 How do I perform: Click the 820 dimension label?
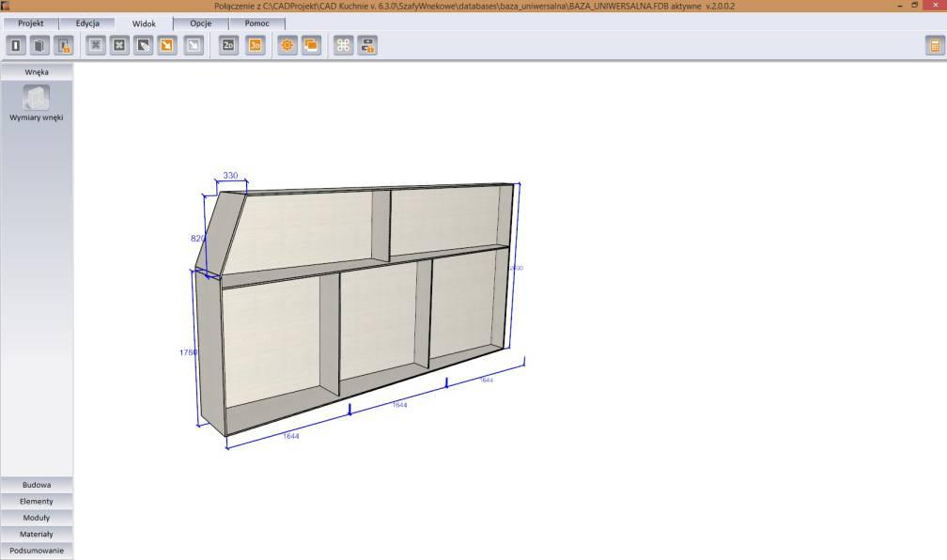(x=197, y=239)
